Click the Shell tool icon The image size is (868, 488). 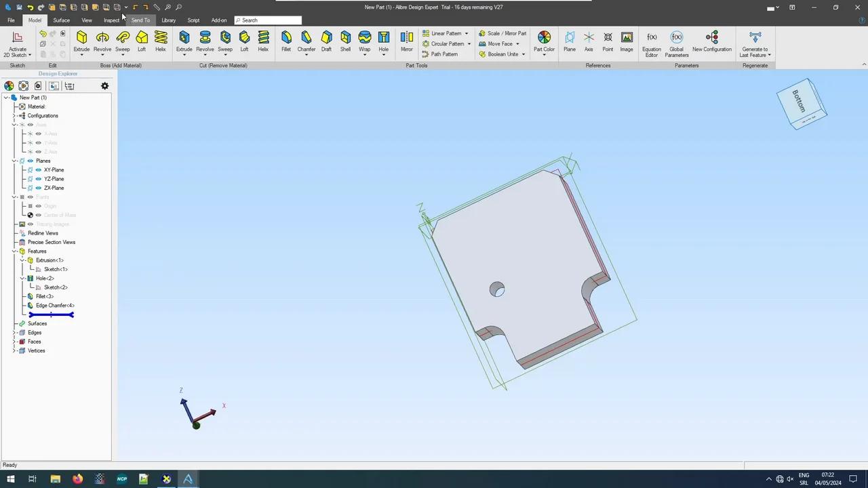pyautogui.click(x=345, y=41)
